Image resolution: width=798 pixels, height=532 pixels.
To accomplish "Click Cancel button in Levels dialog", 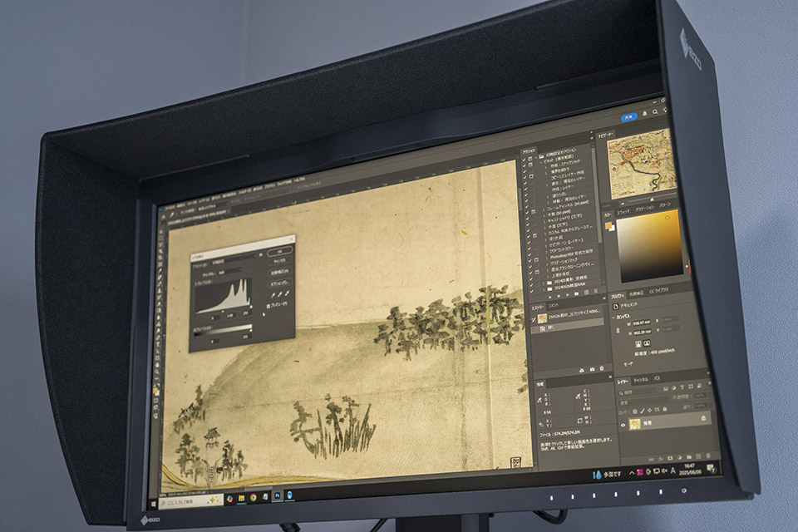I will 279,261.
